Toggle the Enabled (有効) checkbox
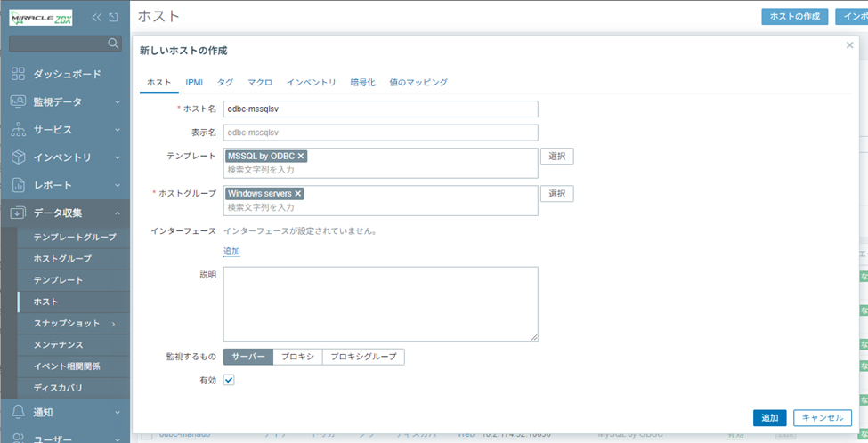Viewport: 868px width, 443px height. (229, 380)
